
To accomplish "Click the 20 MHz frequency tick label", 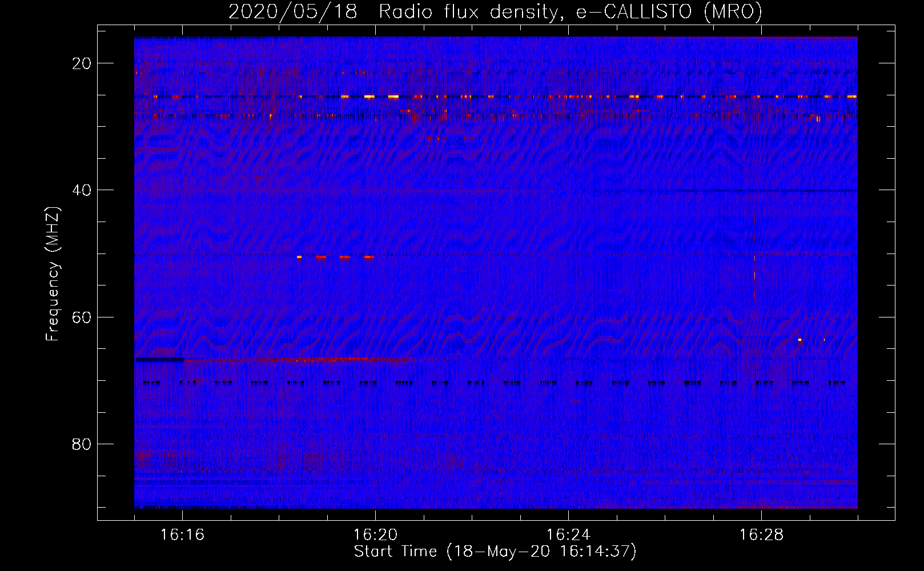I will 82,63.
